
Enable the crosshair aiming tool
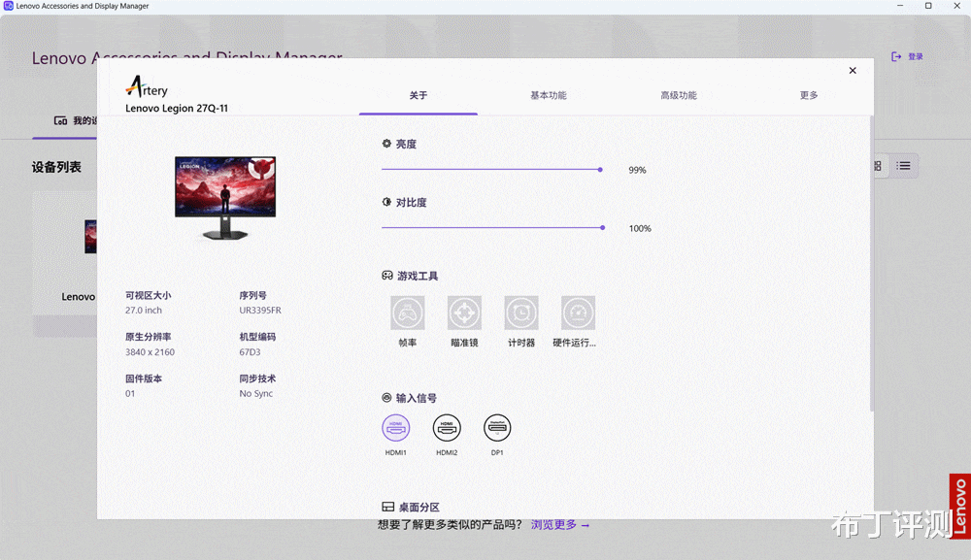(464, 313)
